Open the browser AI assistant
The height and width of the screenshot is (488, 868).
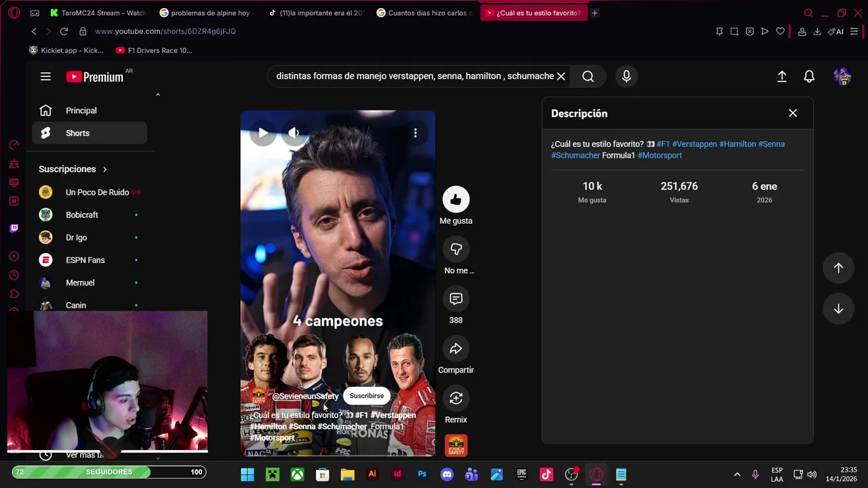pos(835,31)
